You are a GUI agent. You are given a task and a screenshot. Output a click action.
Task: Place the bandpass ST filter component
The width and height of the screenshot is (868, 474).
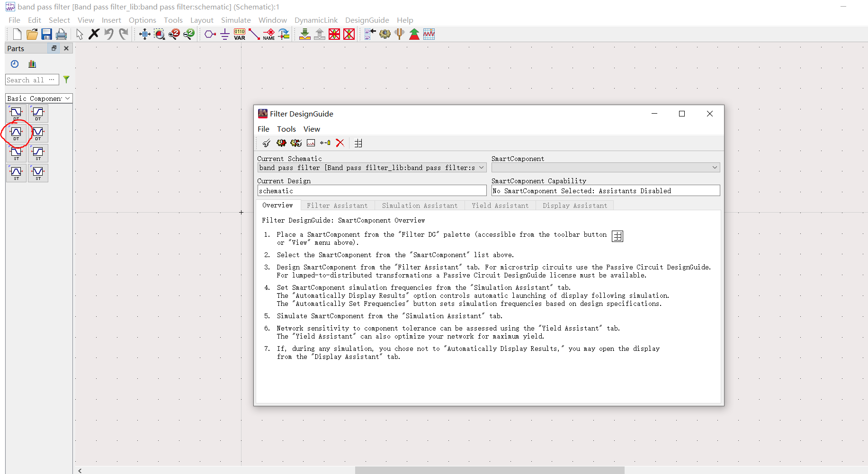tap(17, 173)
